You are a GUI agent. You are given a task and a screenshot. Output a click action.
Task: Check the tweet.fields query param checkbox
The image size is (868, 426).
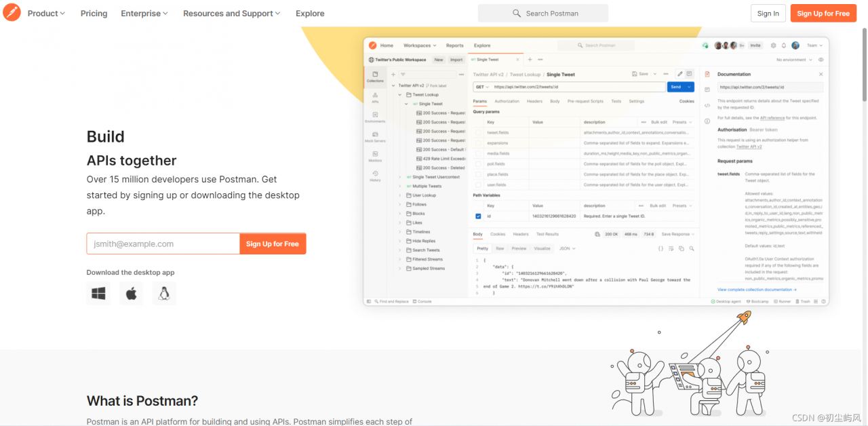click(x=479, y=133)
